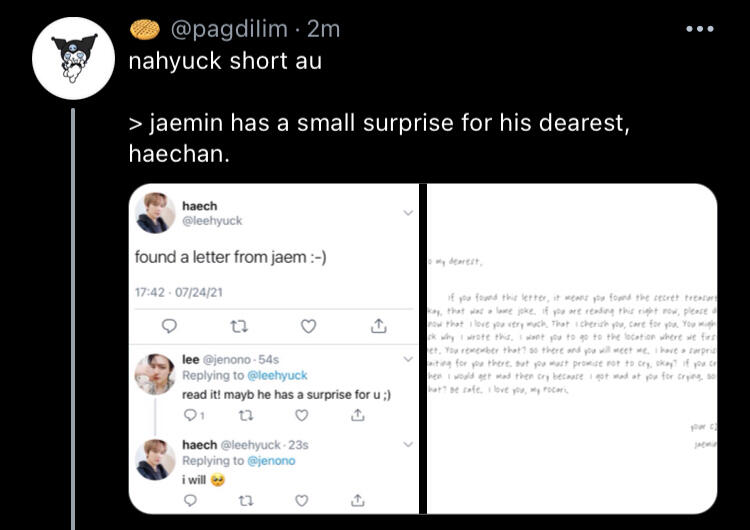Expand chevron on haech's 'i will' reply

point(407,444)
